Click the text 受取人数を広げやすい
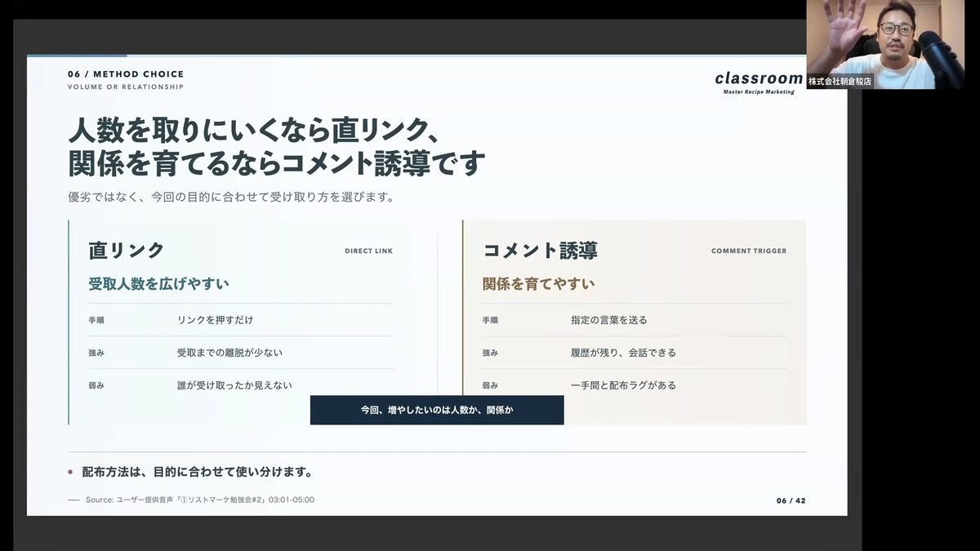Viewport: 980px width, 551px height. click(158, 284)
